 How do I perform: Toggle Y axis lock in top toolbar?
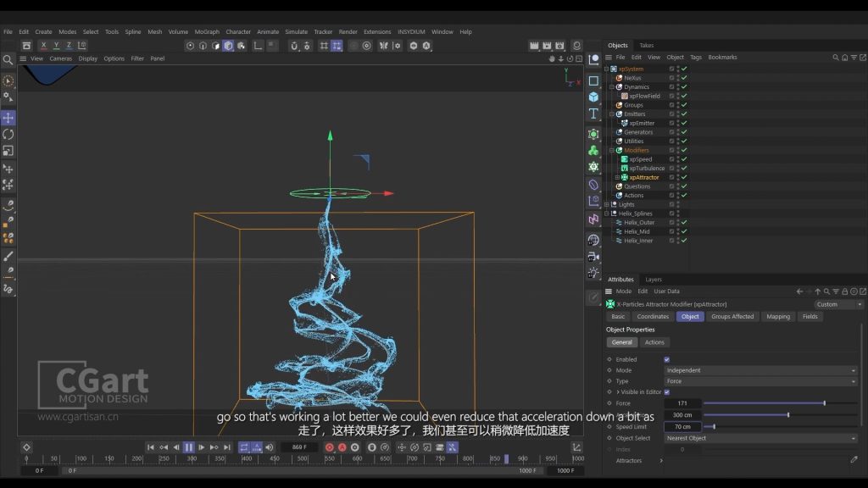tap(56, 46)
